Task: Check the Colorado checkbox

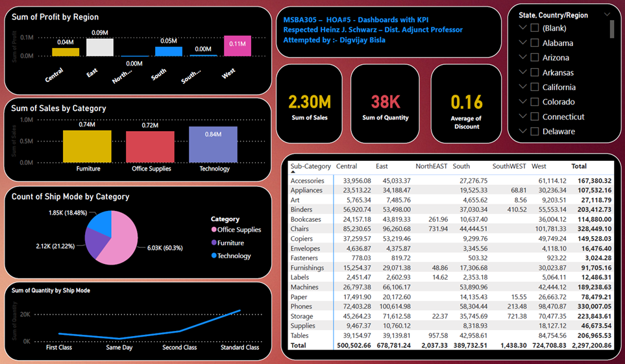Action: (x=535, y=102)
